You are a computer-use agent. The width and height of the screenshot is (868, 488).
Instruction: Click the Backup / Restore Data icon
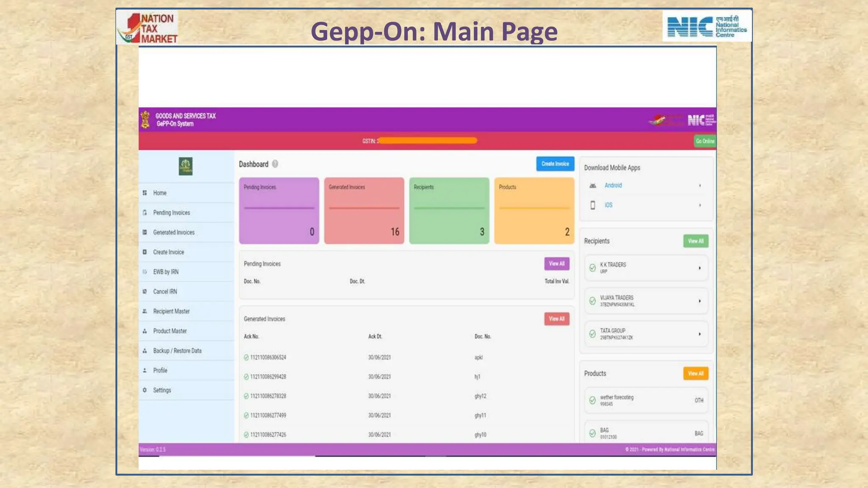point(145,351)
